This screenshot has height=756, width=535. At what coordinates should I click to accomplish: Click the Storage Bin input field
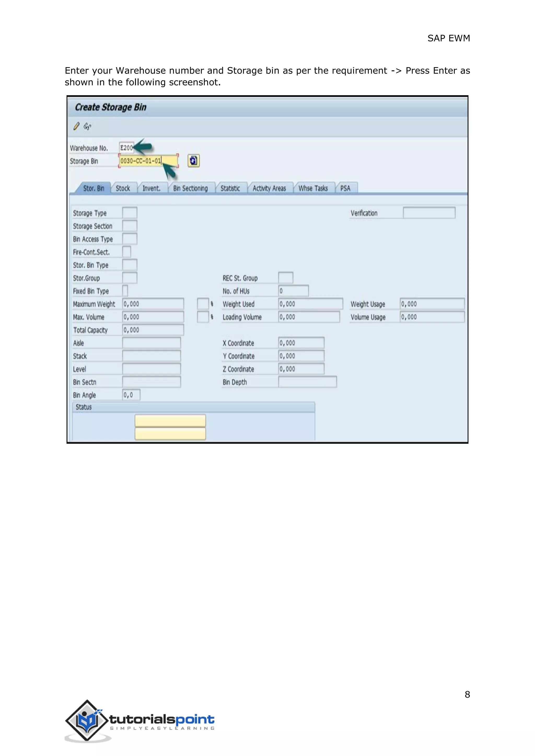click(x=148, y=161)
